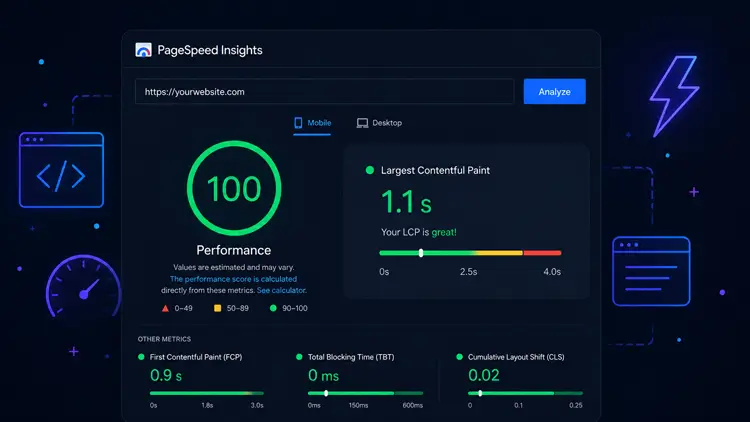Screen dimensions: 750x422
Task: Click the Analyze button
Action: [554, 91]
